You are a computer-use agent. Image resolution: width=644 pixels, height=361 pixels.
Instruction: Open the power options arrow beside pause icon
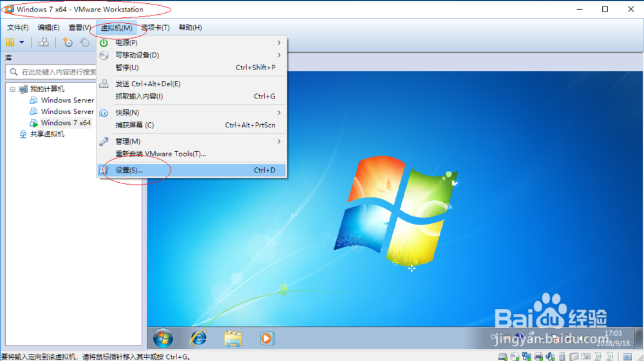point(22,42)
